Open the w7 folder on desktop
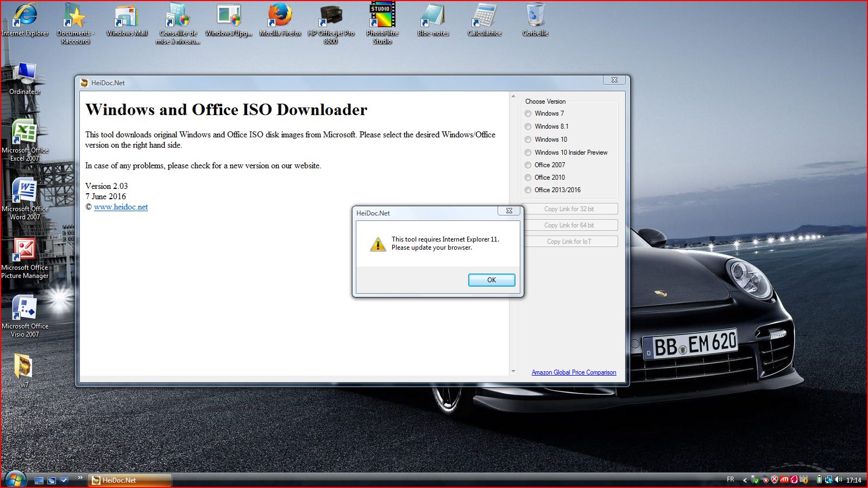The height and width of the screenshot is (488, 868). point(24,367)
